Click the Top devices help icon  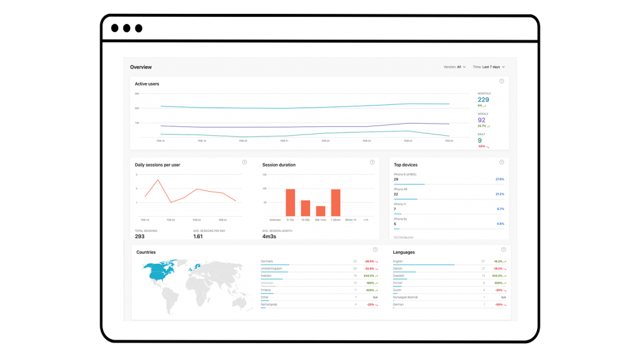[501, 162]
